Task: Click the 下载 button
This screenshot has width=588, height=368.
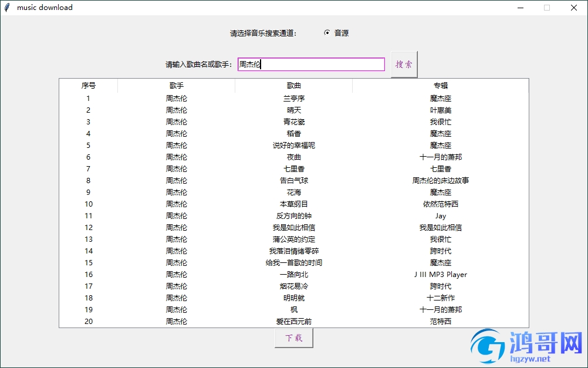Action: point(293,338)
